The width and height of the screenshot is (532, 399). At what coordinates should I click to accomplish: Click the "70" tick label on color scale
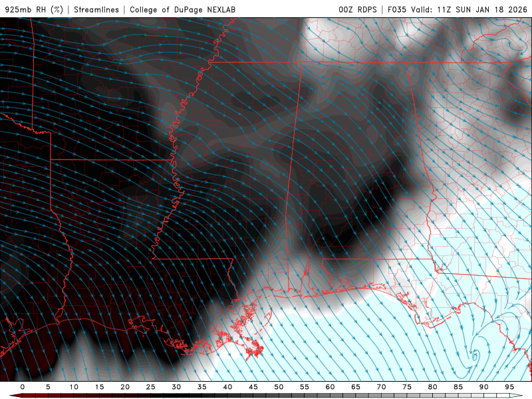381,387
